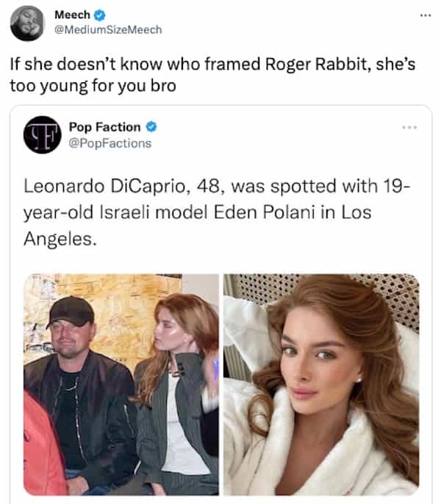
Task: Open the main tweet's three-dot More menu
Action: click(424, 15)
